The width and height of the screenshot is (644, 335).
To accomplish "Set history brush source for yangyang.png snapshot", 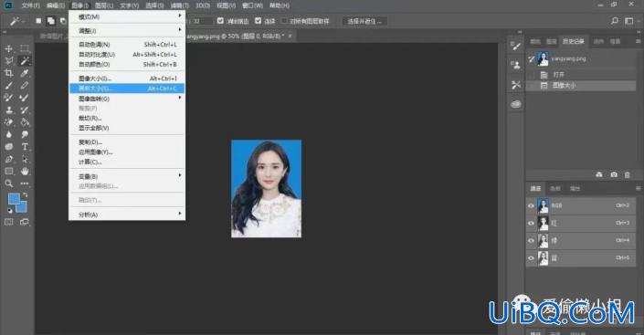I will point(531,59).
